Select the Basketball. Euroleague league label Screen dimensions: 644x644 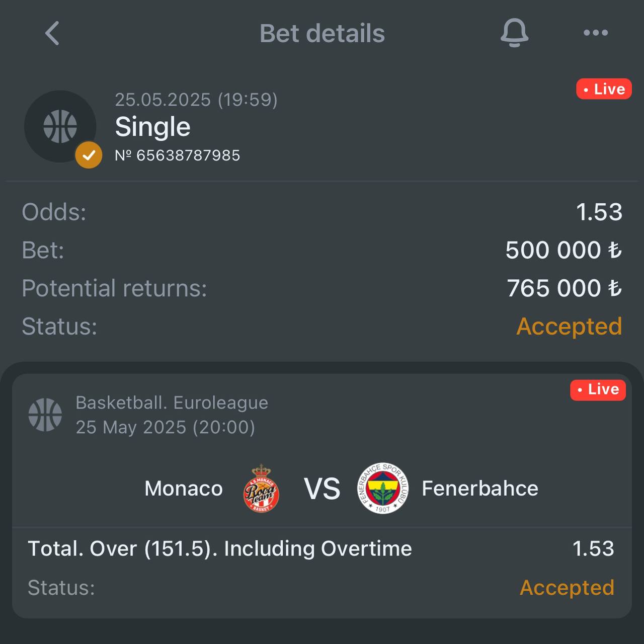click(x=172, y=403)
